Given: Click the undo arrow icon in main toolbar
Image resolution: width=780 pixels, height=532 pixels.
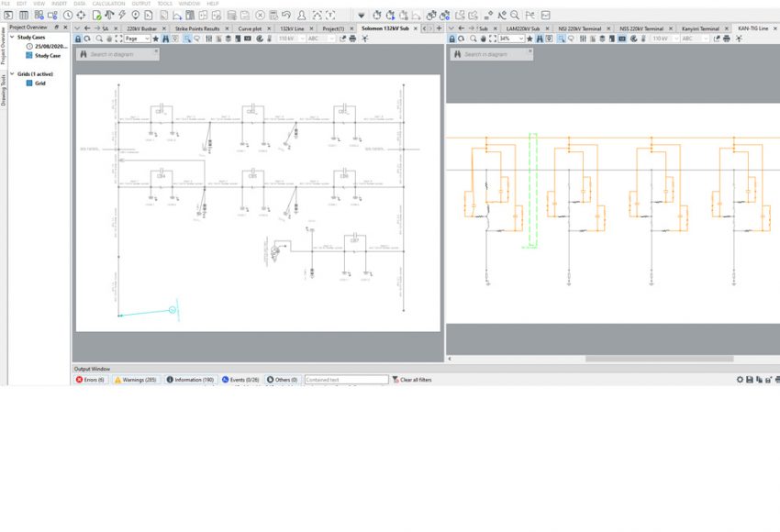Looking at the screenshot, I should pyautogui.click(x=286, y=16).
